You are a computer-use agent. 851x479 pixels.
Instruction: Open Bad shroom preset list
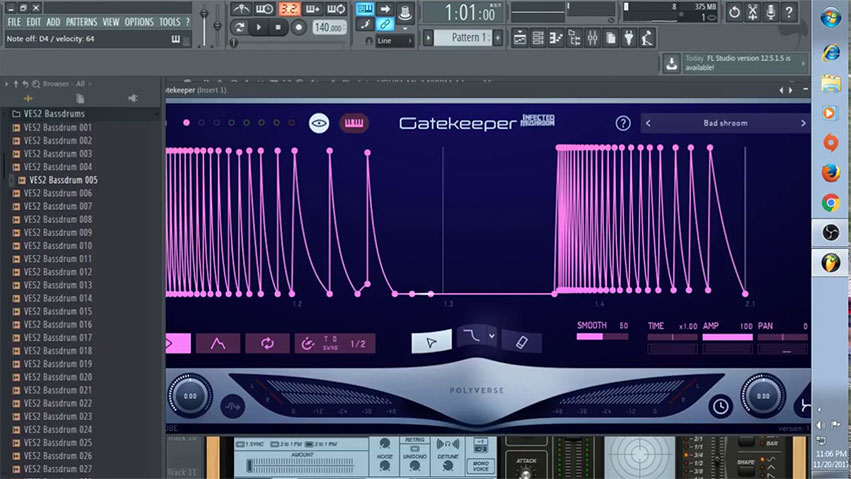[x=726, y=123]
